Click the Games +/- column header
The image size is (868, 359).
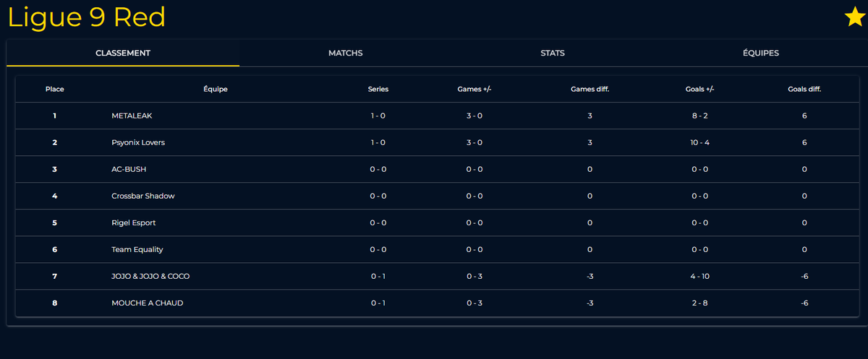(475, 90)
